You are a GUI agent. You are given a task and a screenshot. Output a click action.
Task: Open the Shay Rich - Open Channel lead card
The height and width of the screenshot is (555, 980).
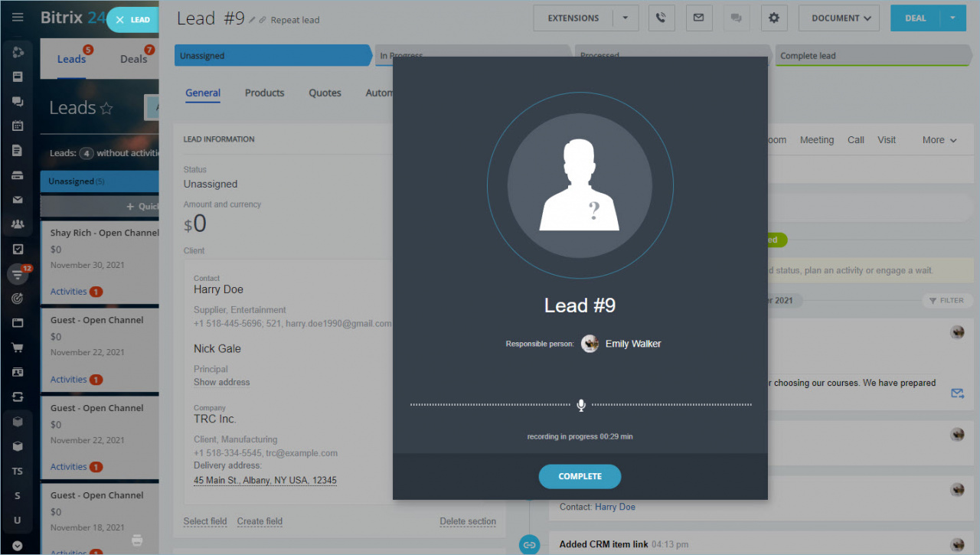100,262
